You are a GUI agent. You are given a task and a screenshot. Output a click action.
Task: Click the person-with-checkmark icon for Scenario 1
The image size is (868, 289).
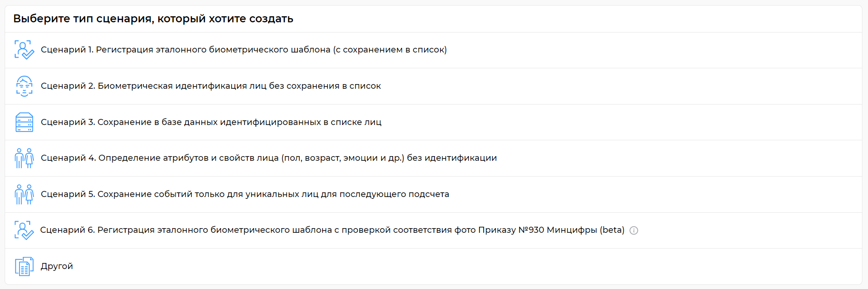(x=24, y=49)
